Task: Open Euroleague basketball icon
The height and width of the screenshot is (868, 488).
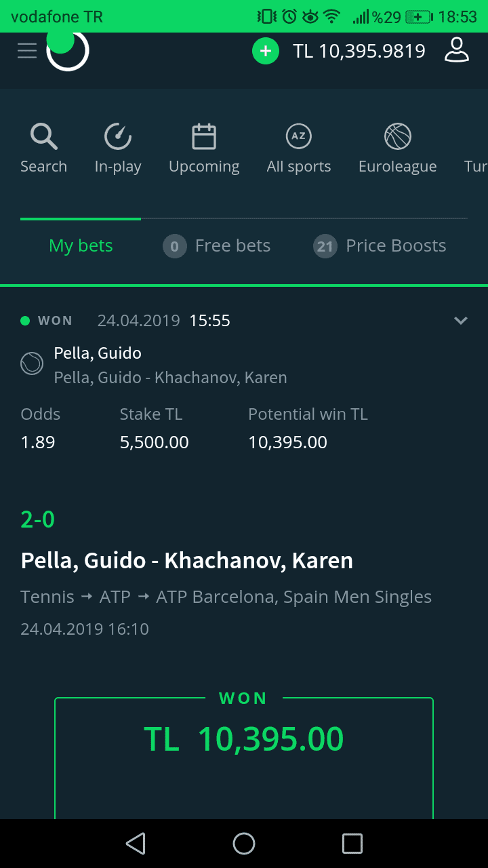Action: (398, 136)
